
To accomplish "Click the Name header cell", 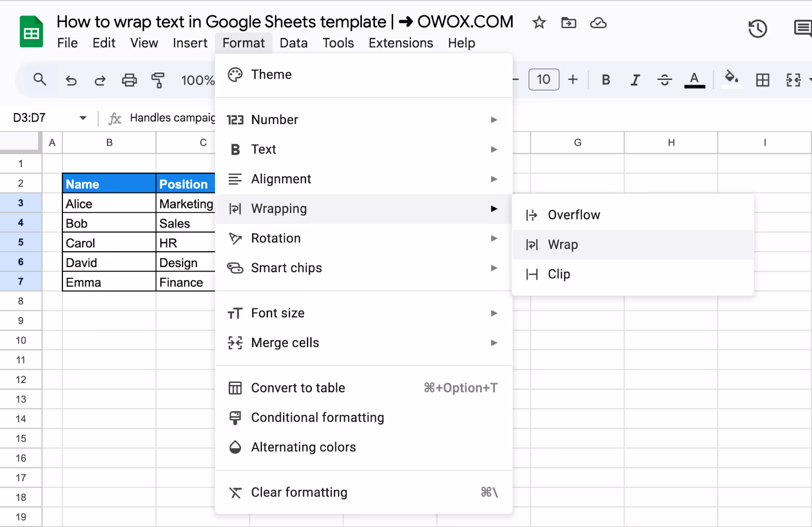I will (109, 184).
